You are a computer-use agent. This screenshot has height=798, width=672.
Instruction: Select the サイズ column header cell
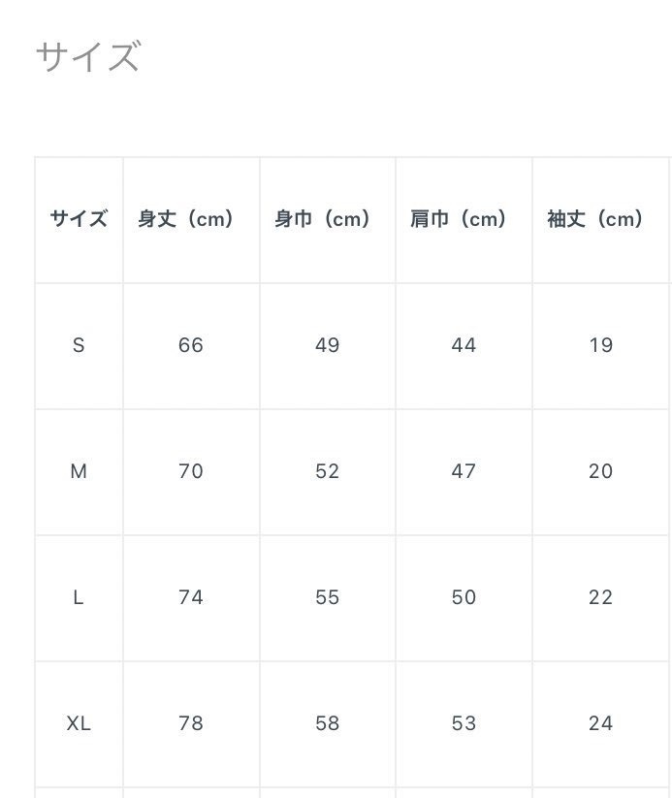point(79,219)
